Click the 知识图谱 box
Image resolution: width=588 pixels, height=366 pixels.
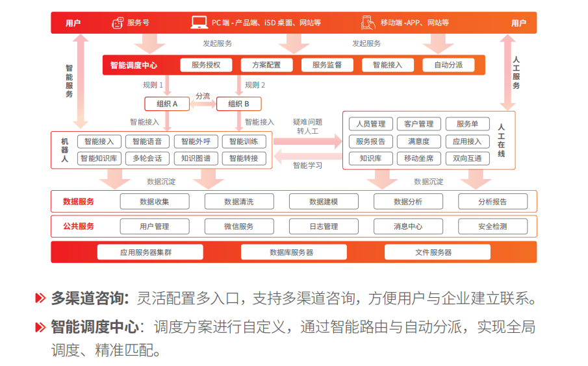(x=196, y=158)
